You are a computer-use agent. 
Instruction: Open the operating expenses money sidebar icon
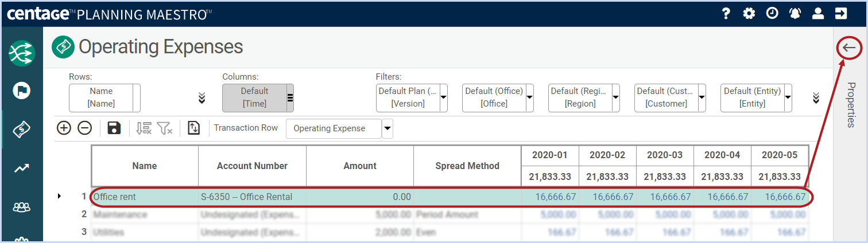tap(21, 130)
